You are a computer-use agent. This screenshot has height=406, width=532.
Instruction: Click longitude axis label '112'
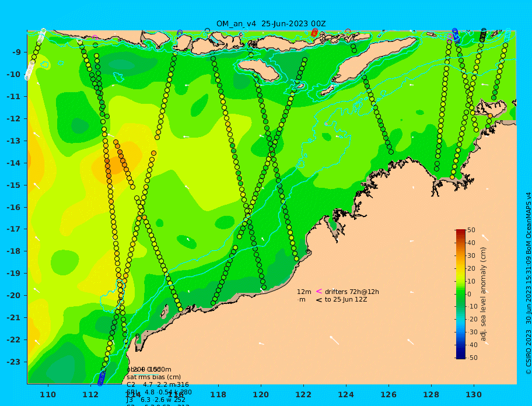click(x=90, y=394)
